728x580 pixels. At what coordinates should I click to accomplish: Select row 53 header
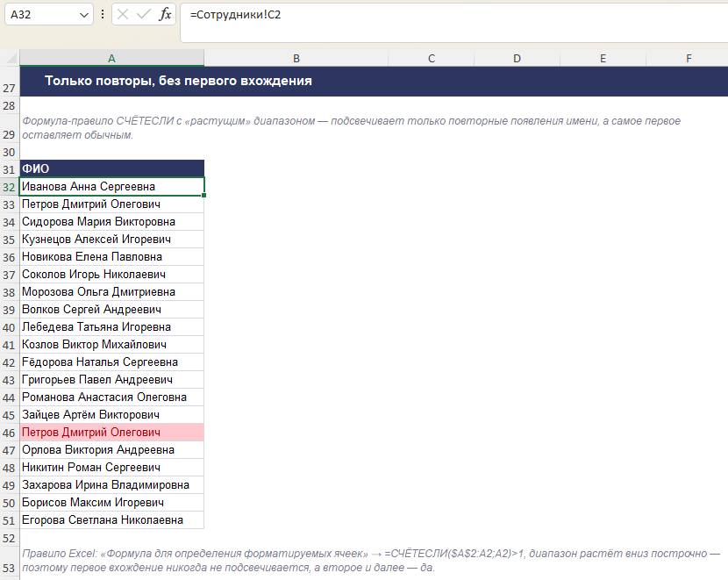[10, 561]
